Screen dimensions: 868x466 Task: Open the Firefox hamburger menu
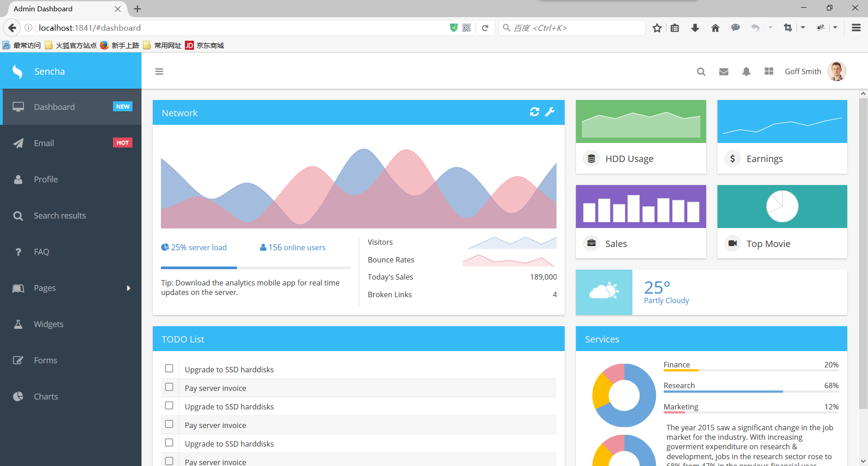pyautogui.click(x=856, y=28)
